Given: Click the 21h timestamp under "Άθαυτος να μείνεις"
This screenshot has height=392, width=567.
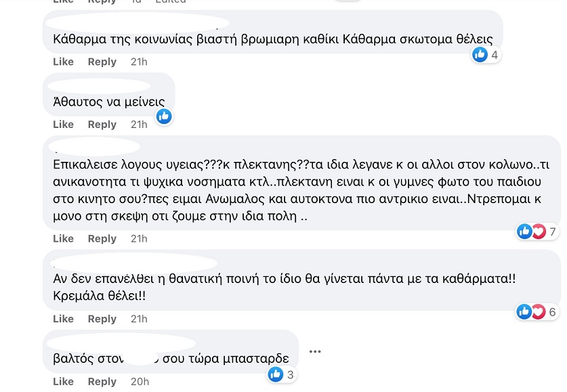Looking at the screenshot, I should (x=139, y=125).
